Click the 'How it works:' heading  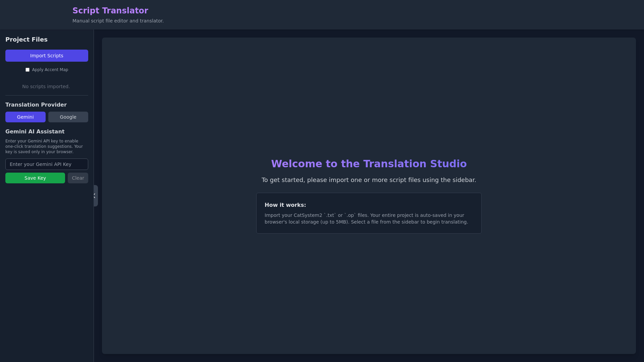(x=285, y=205)
